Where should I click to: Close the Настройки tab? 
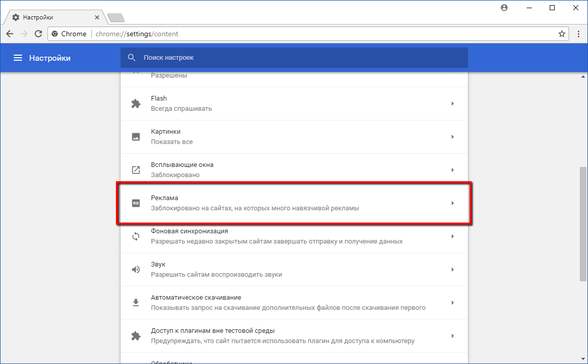pyautogui.click(x=97, y=17)
